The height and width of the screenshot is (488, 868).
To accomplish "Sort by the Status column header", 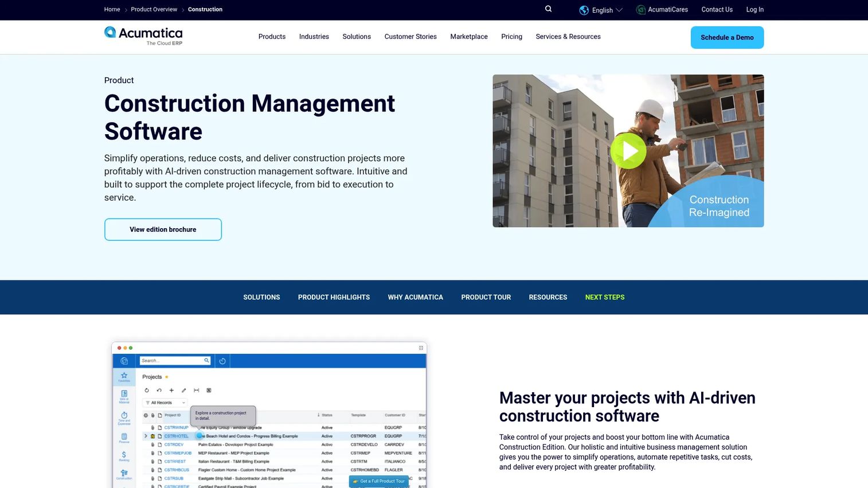I will [327, 415].
